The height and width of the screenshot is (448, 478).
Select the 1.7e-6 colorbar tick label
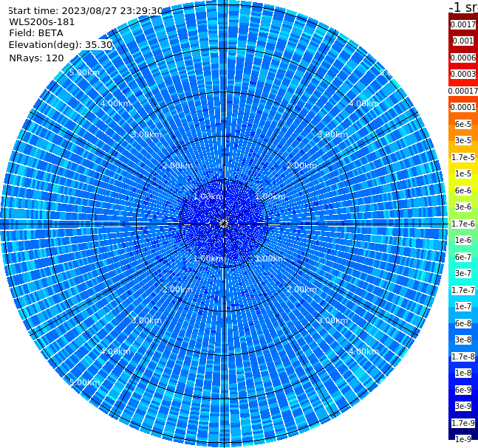click(463, 224)
